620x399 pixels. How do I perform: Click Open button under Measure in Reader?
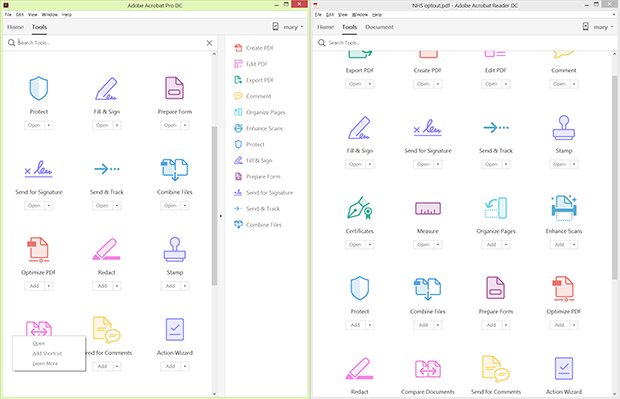click(423, 244)
